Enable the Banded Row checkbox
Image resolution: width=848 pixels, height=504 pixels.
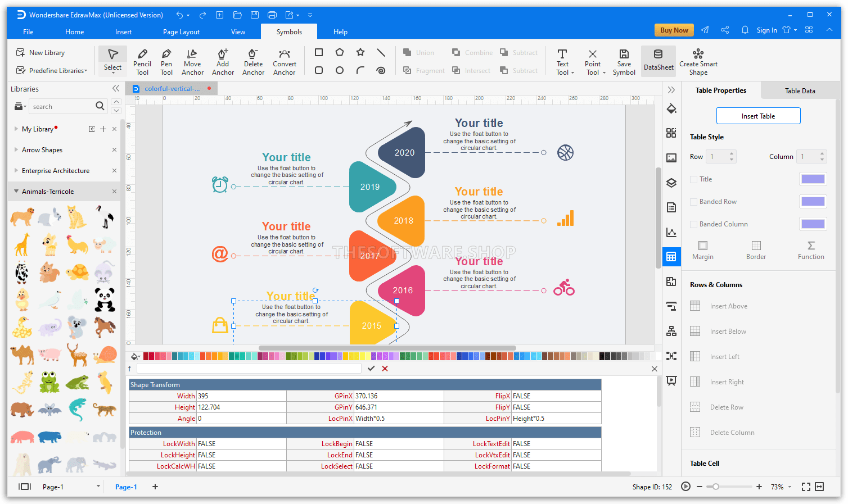click(x=694, y=202)
